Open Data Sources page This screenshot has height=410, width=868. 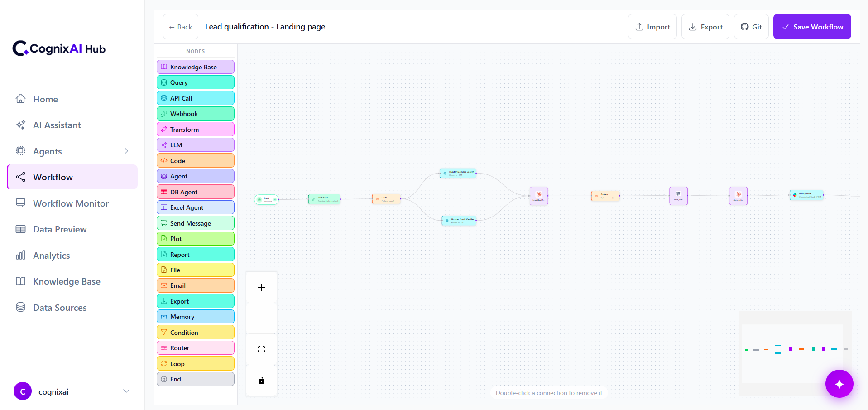[72, 308]
